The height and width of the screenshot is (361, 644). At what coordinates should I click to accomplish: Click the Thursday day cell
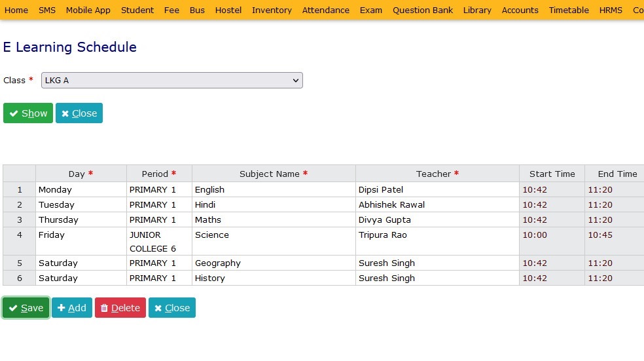click(x=80, y=220)
